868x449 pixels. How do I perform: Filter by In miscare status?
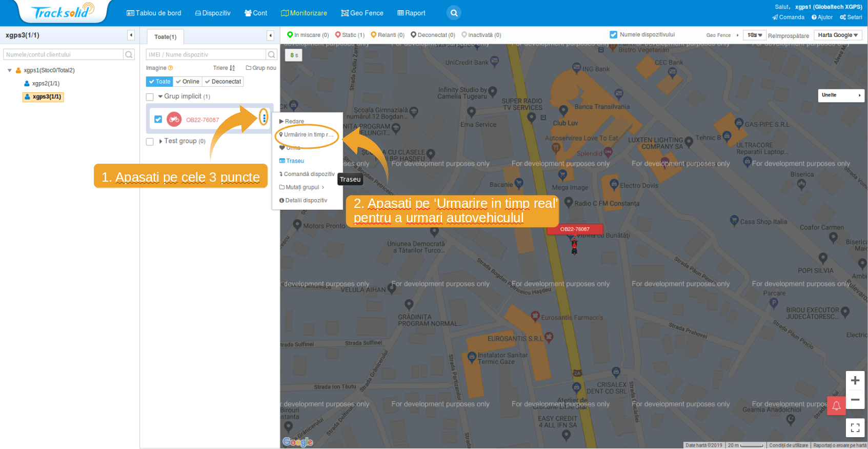pyautogui.click(x=308, y=35)
